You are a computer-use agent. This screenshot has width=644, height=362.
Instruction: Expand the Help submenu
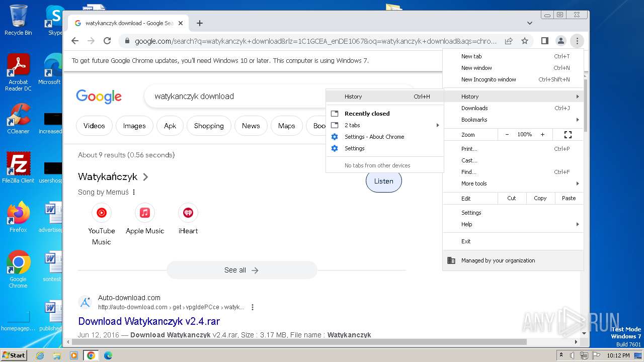(513, 224)
